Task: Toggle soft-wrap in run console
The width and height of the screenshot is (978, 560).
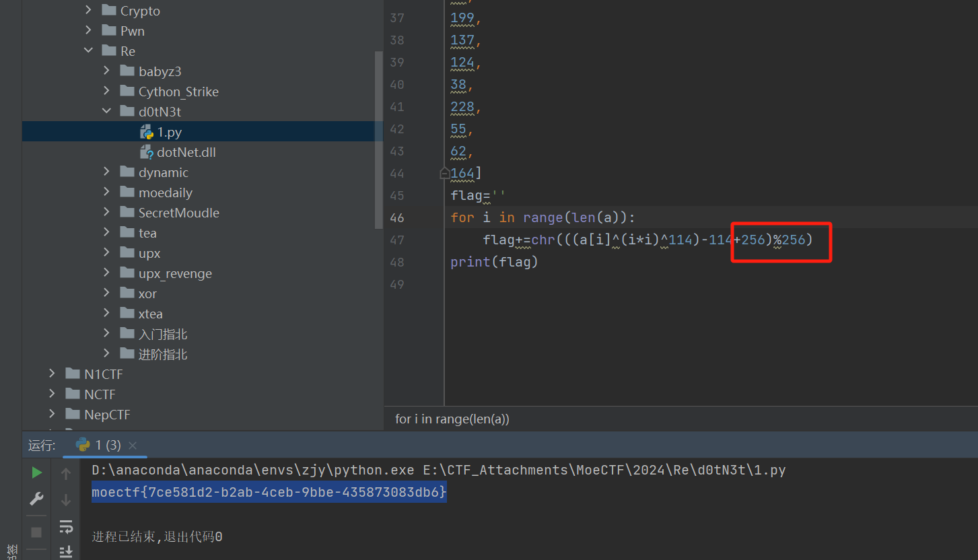Action: 66,526
